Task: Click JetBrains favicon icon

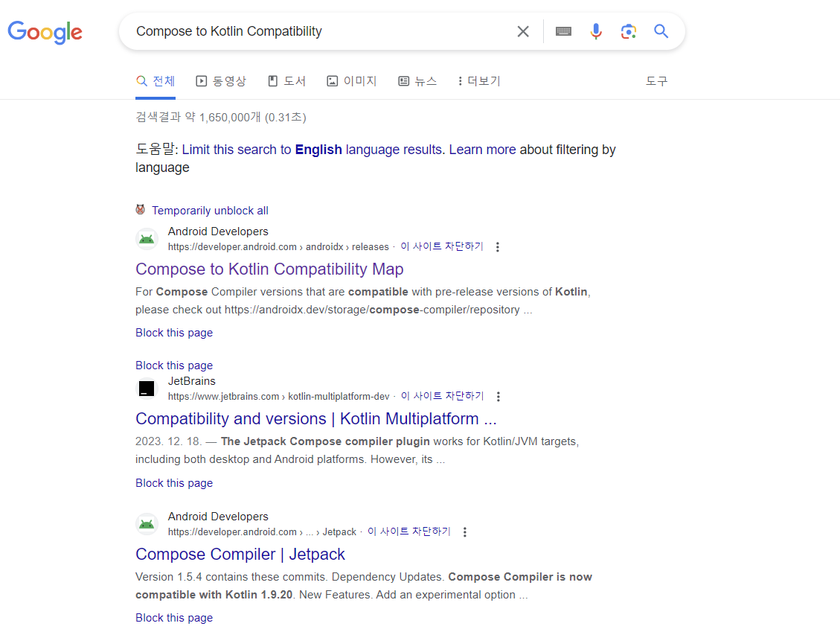Action: click(x=147, y=389)
